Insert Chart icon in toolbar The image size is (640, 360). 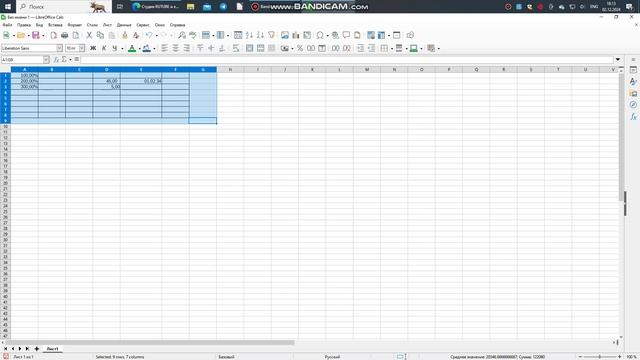296,36
